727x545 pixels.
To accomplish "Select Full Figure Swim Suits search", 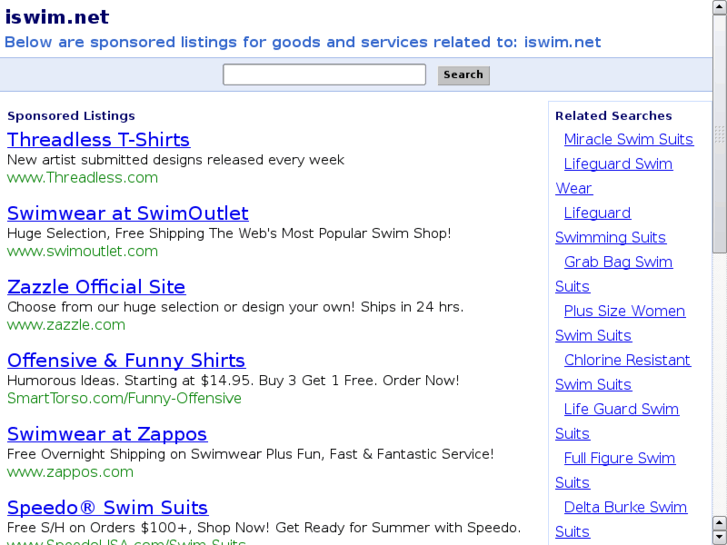I will pyautogui.click(x=619, y=458).
